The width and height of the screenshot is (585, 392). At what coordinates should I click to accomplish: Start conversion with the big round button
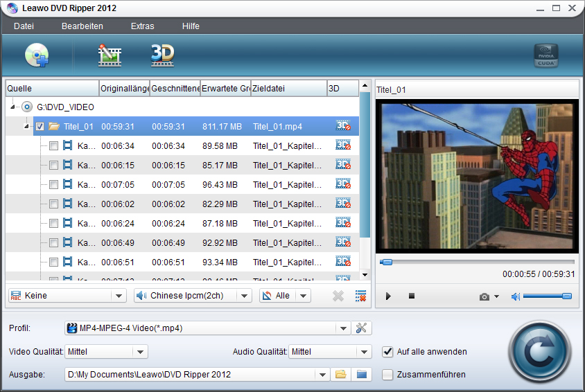(x=539, y=352)
